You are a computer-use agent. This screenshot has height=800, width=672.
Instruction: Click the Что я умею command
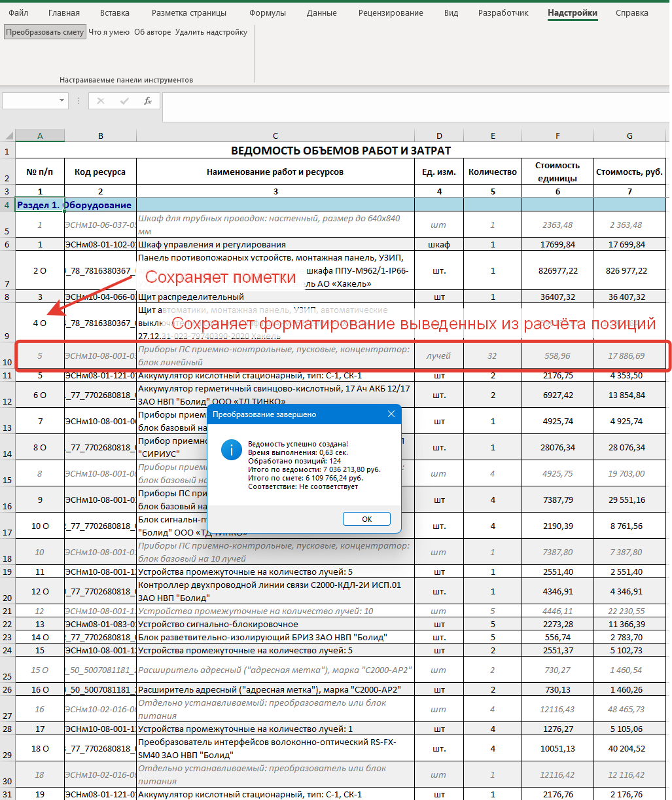pyautogui.click(x=109, y=32)
